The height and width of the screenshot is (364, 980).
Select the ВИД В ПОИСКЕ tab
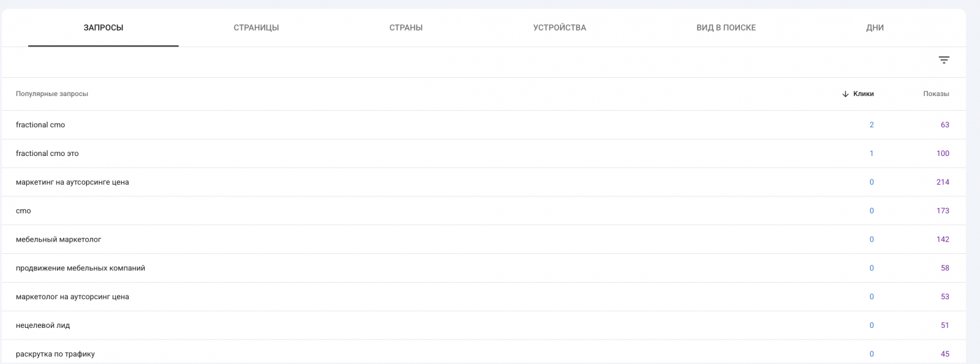point(726,28)
